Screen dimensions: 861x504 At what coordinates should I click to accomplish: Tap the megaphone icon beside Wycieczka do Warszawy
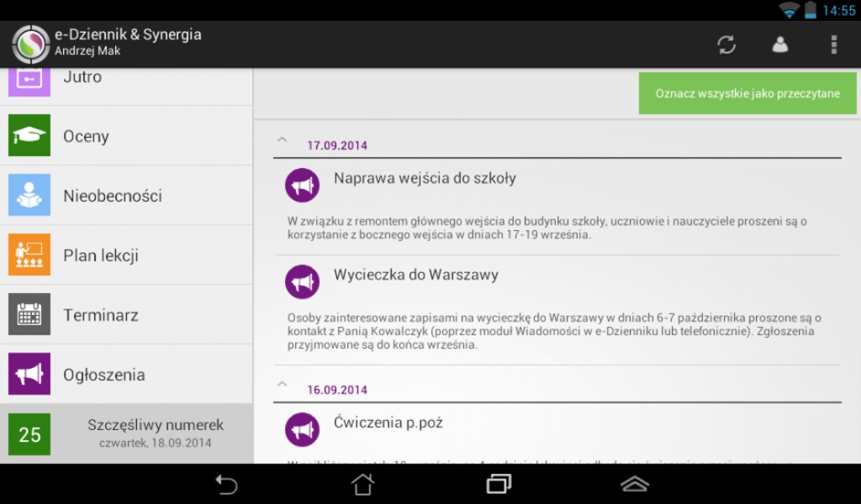click(x=302, y=282)
